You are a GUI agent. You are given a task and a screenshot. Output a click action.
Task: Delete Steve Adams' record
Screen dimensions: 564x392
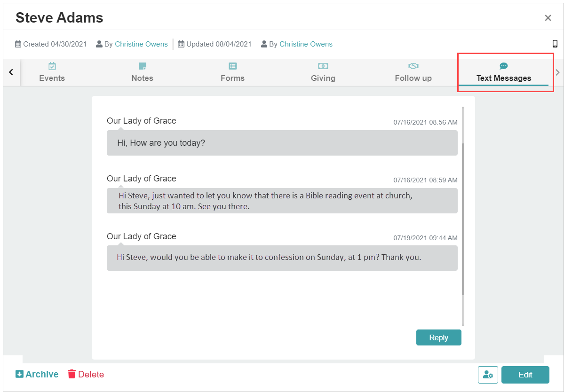[x=86, y=375]
